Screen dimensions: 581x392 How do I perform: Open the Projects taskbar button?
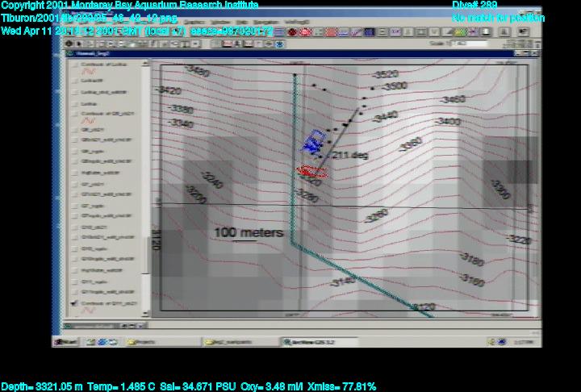coord(145,342)
